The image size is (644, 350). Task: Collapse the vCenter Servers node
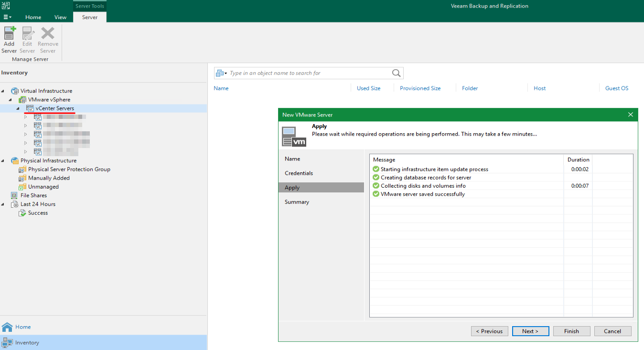coord(18,108)
